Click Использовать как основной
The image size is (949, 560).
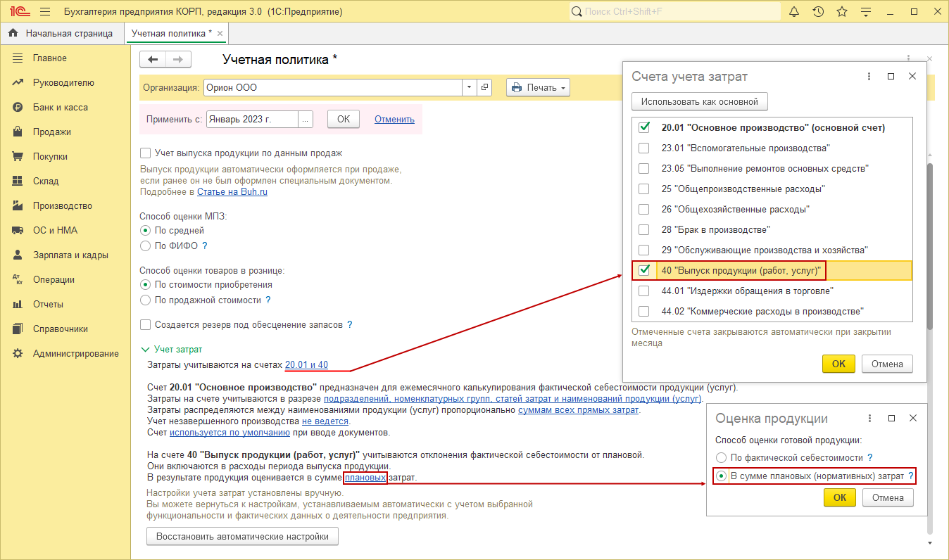click(700, 102)
